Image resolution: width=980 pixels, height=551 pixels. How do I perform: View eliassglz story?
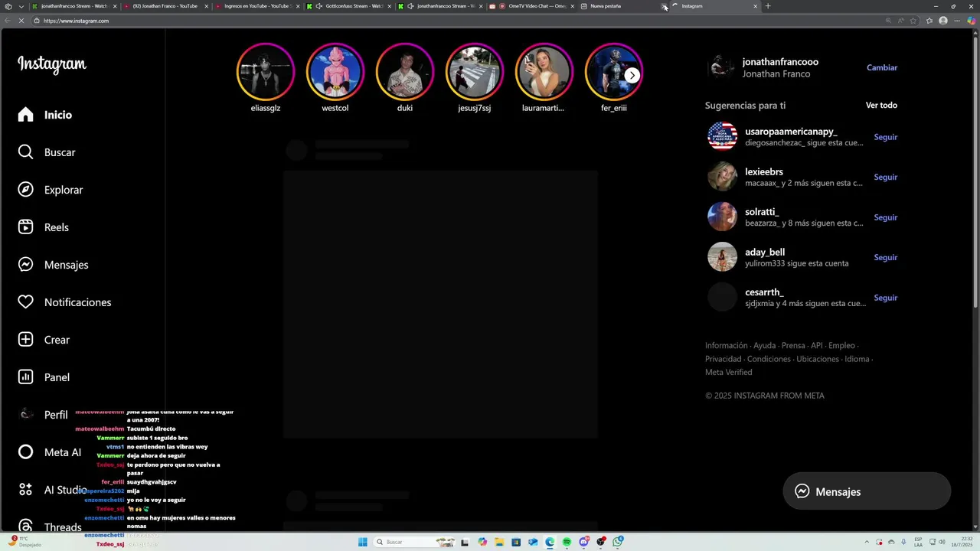[x=266, y=73]
